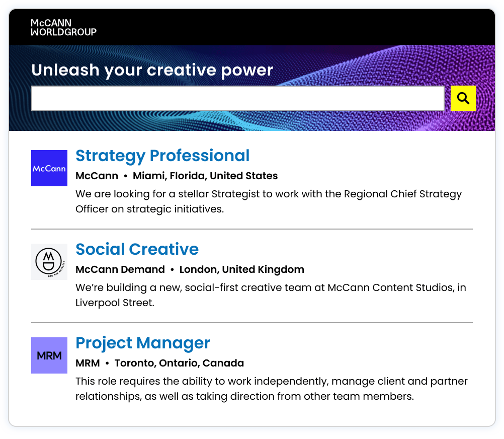
Task: Click the Social Creative description paragraph
Action: click(x=271, y=295)
